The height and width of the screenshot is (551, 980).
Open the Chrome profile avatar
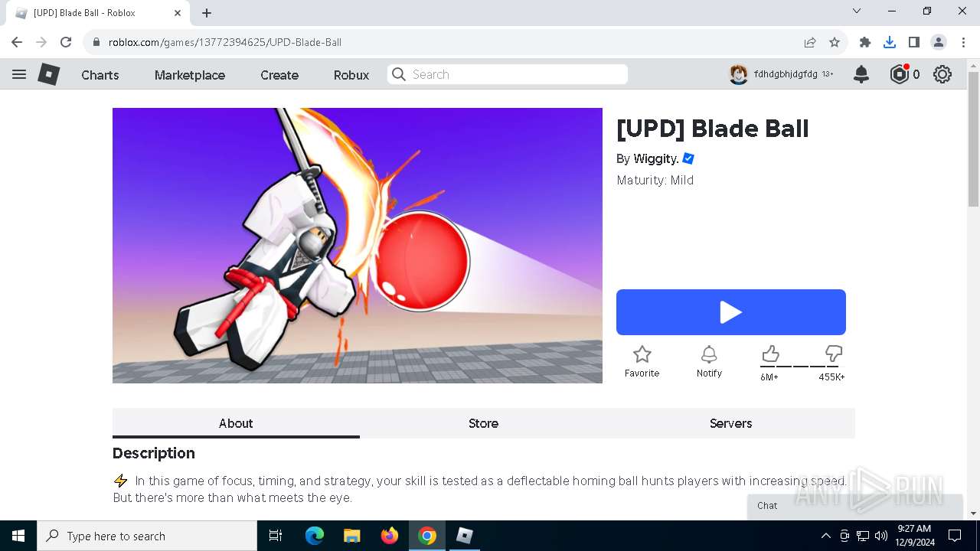(939, 42)
